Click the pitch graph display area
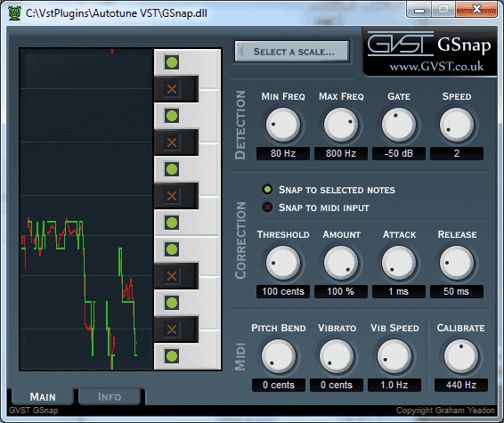Viewport: 504px width, 423px height. tap(86, 209)
